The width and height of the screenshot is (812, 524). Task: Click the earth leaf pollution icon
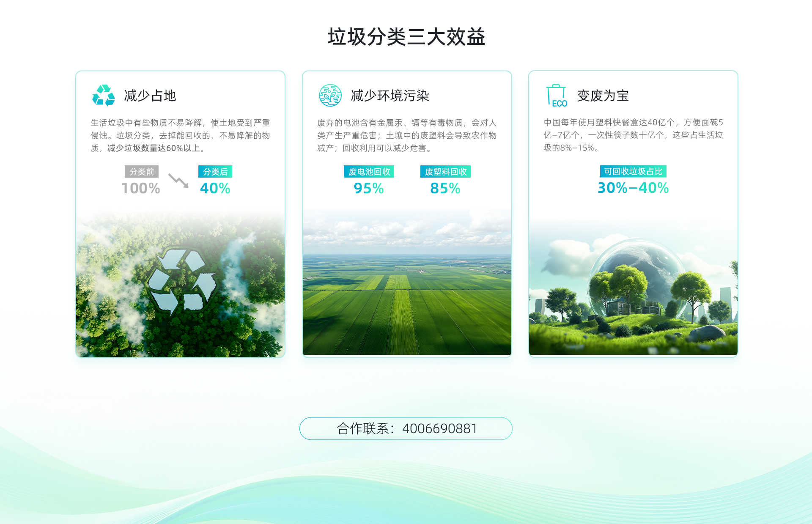330,95
